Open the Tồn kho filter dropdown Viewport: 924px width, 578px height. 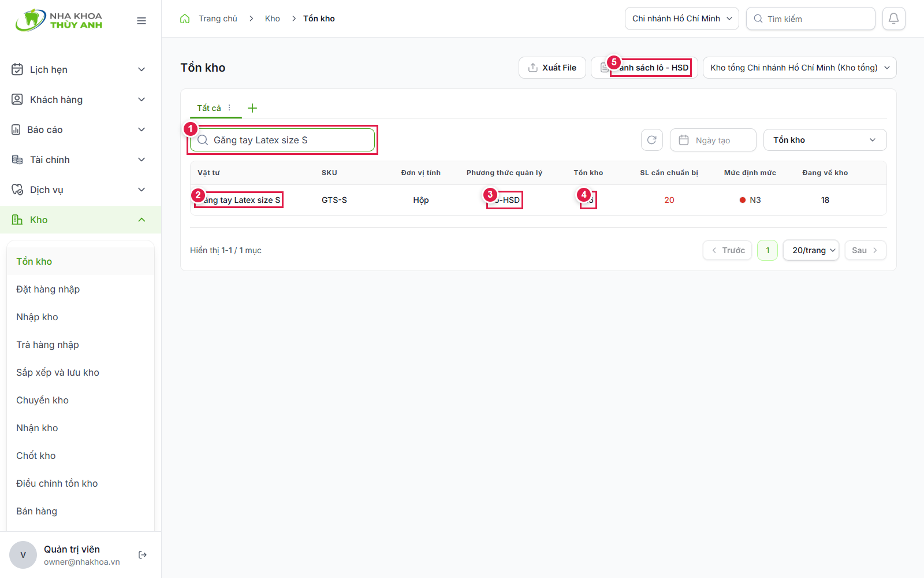(x=825, y=140)
